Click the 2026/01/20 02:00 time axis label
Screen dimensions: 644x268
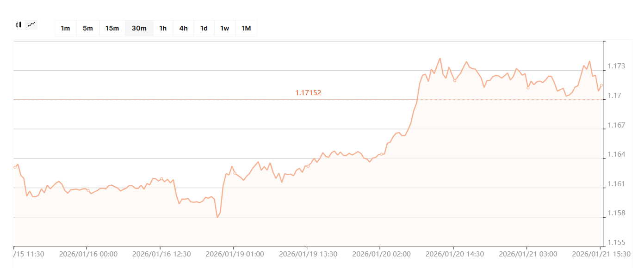pos(381,254)
